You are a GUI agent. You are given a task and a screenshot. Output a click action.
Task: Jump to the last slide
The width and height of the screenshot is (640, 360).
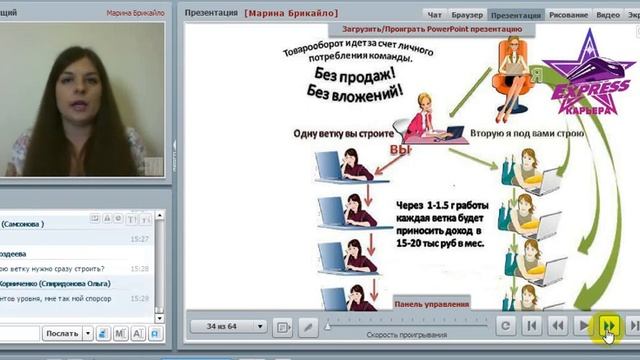(x=634, y=325)
